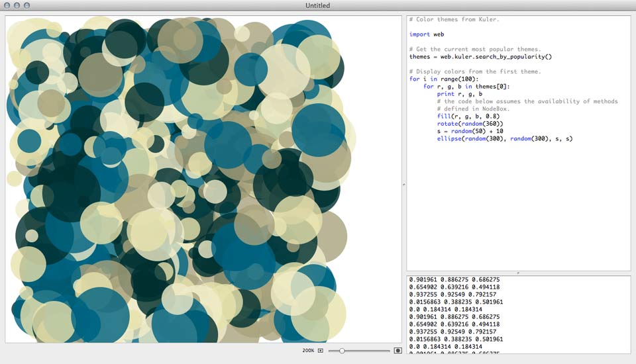
Task: Click the comment '# Get the current most popular themes.'
Action: coord(475,49)
